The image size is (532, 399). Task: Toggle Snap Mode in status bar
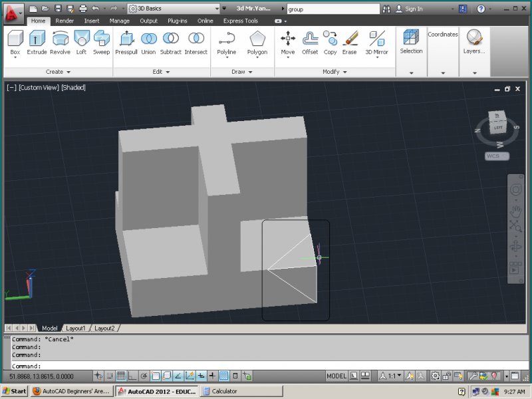click(x=109, y=376)
